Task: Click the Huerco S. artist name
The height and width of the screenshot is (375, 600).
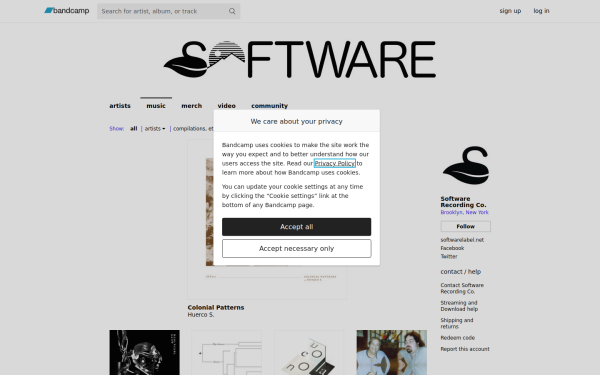Action: [201, 315]
